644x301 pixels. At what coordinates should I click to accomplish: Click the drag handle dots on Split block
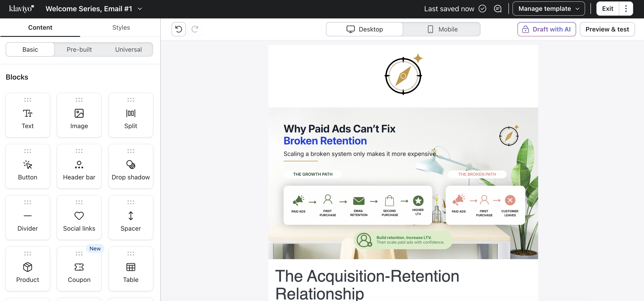pos(131,100)
